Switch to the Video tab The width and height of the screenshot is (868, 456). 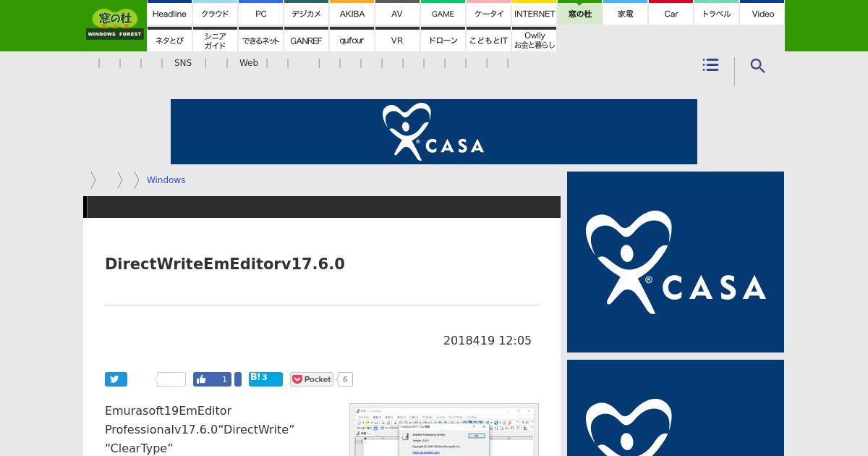(762, 13)
